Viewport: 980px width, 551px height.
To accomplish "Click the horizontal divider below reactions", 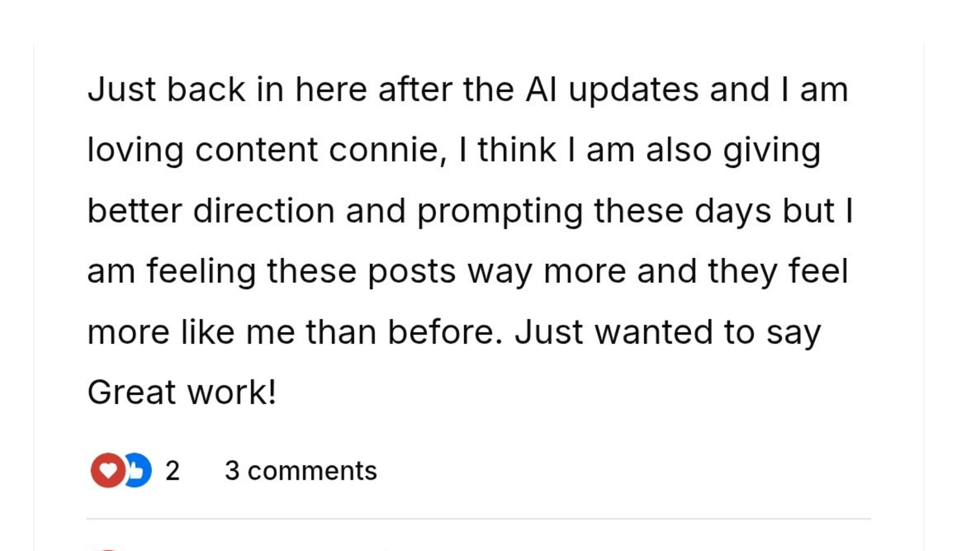I will click(478, 519).
